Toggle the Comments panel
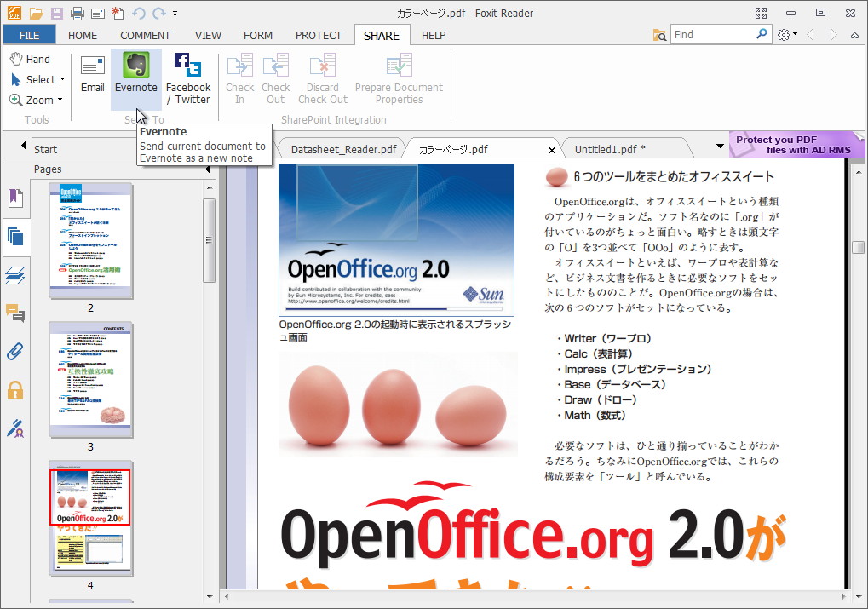Image resolution: width=868 pixels, height=609 pixels. (x=16, y=313)
